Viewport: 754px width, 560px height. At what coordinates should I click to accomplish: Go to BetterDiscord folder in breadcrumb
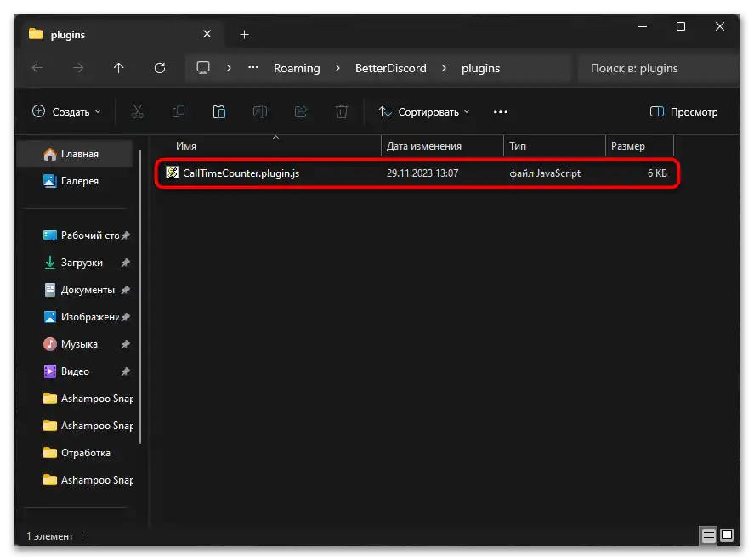pyautogui.click(x=390, y=68)
